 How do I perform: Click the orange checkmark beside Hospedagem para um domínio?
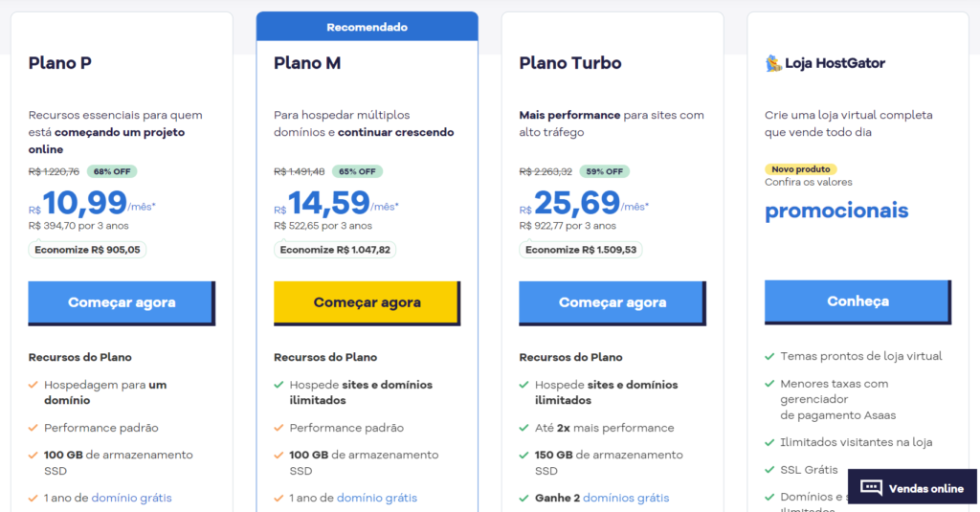33,385
